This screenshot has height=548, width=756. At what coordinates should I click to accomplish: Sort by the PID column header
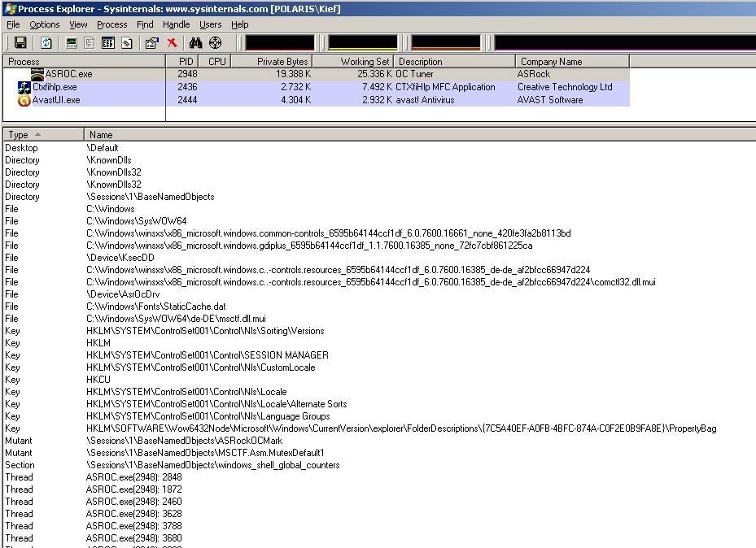point(184,61)
